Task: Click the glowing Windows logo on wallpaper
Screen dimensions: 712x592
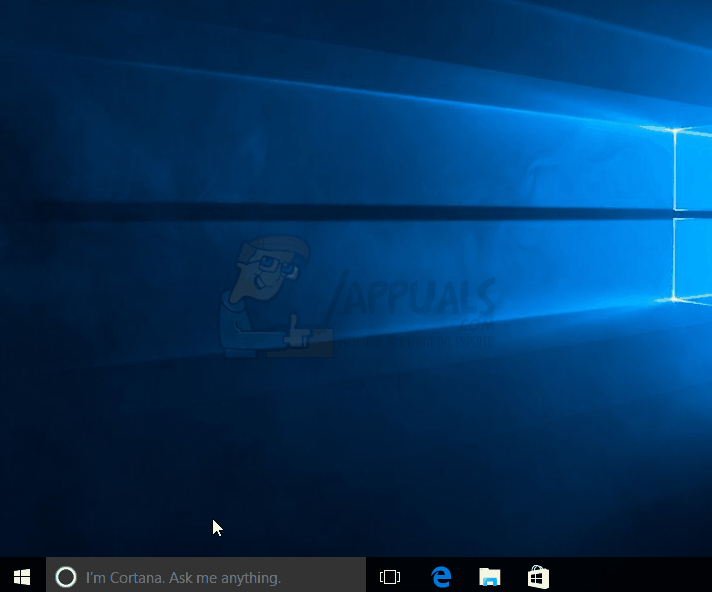Action: (x=692, y=213)
